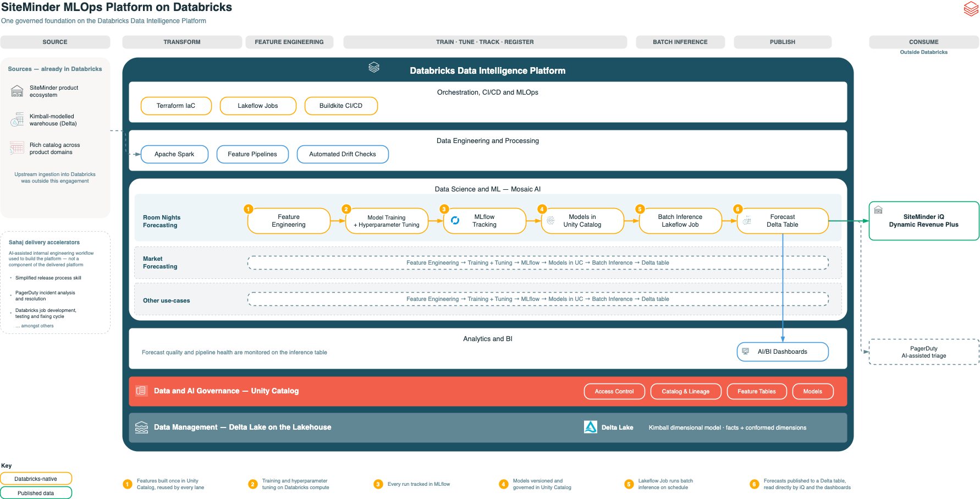Select the PUBLISH stage header
This screenshot has width=980, height=499.
point(783,42)
